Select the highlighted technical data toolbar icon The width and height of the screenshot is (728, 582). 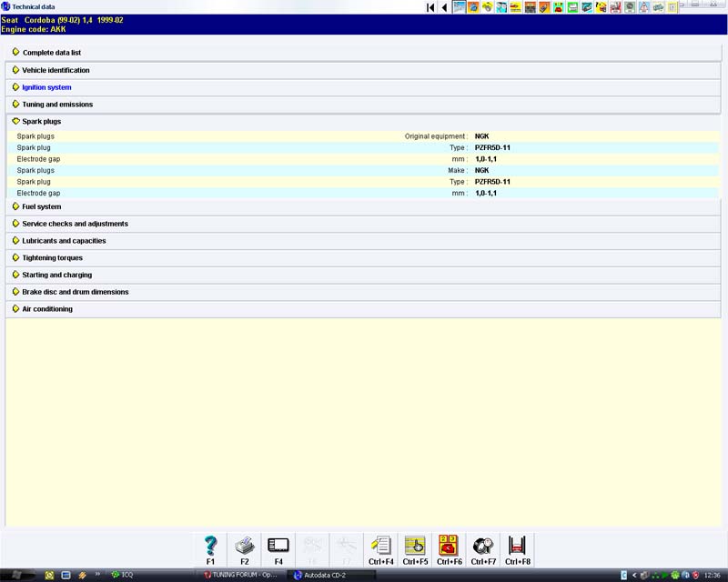[x=460, y=7]
